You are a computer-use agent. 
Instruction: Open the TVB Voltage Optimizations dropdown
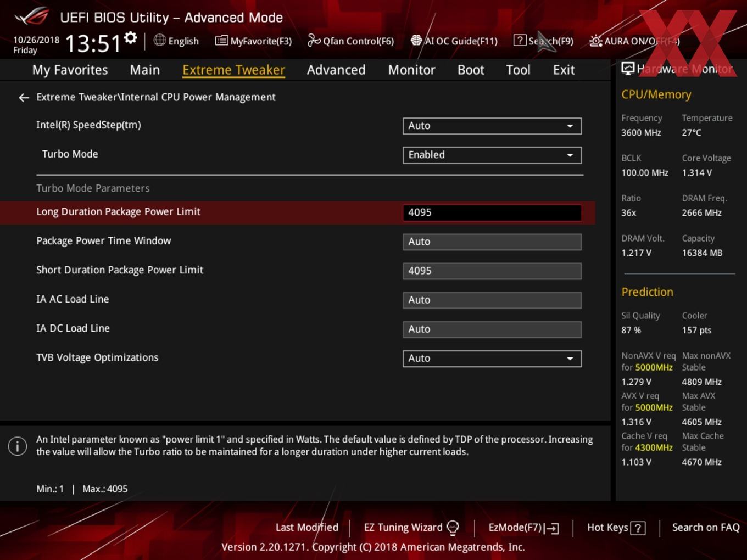[492, 359]
